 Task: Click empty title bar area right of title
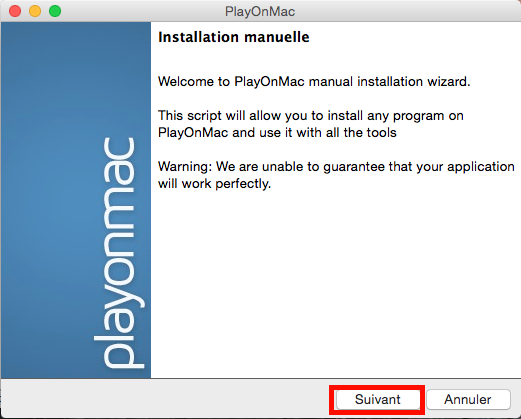click(407, 11)
